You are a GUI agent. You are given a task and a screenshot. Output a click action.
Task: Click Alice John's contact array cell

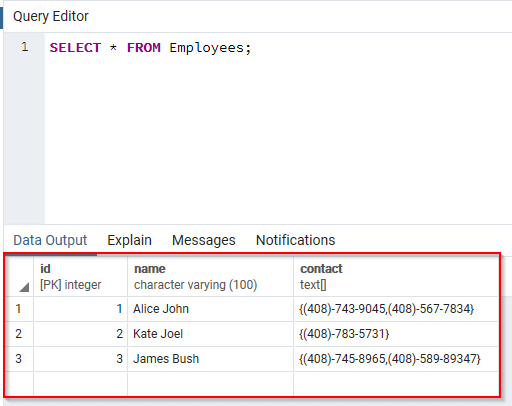[396, 309]
